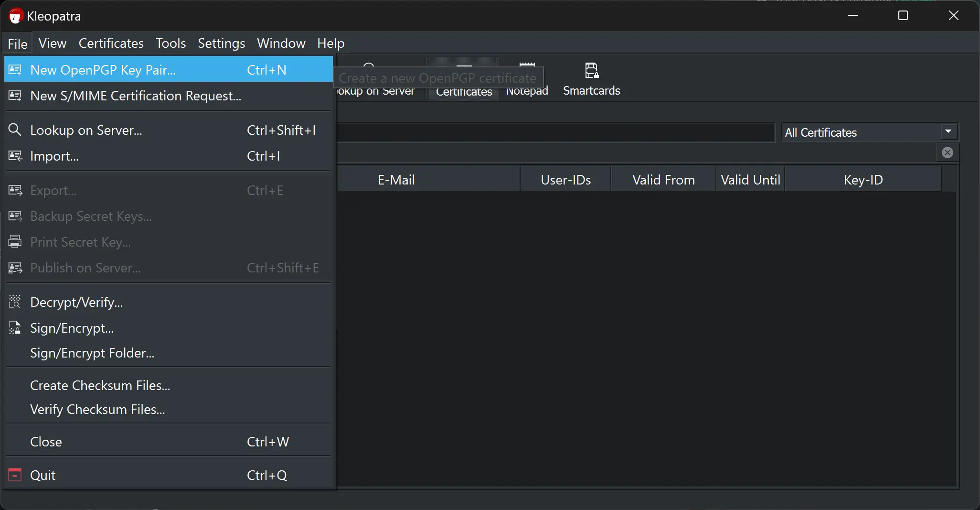Image resolution: width=980 pixels, height=510 pixels.
Task: Sort by the User-IDs column header
Action: pyautogui.click(x=565, y=180)
